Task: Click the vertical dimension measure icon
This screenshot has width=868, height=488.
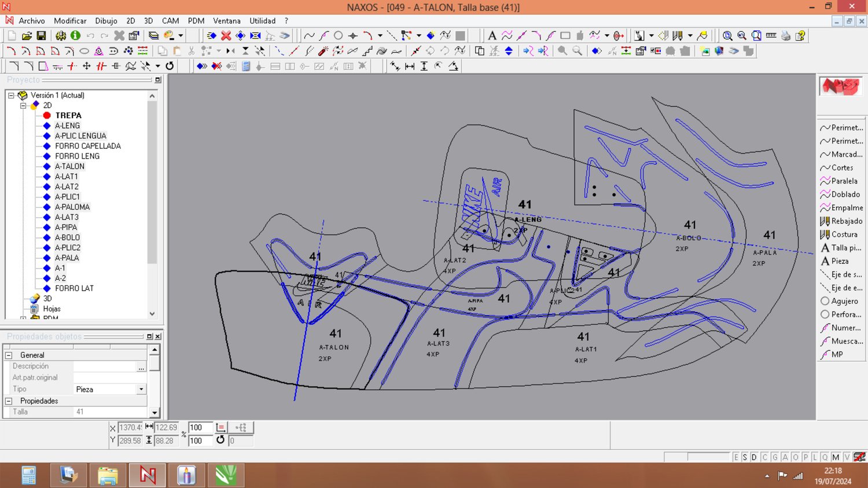Action: [x=424, y=66]
